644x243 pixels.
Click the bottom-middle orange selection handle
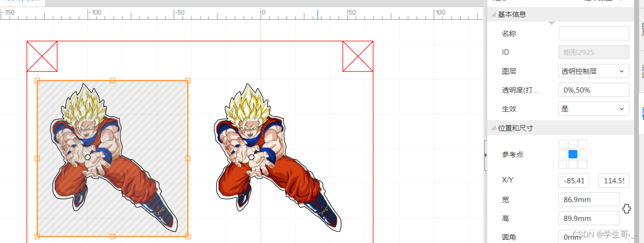(112, 236)
